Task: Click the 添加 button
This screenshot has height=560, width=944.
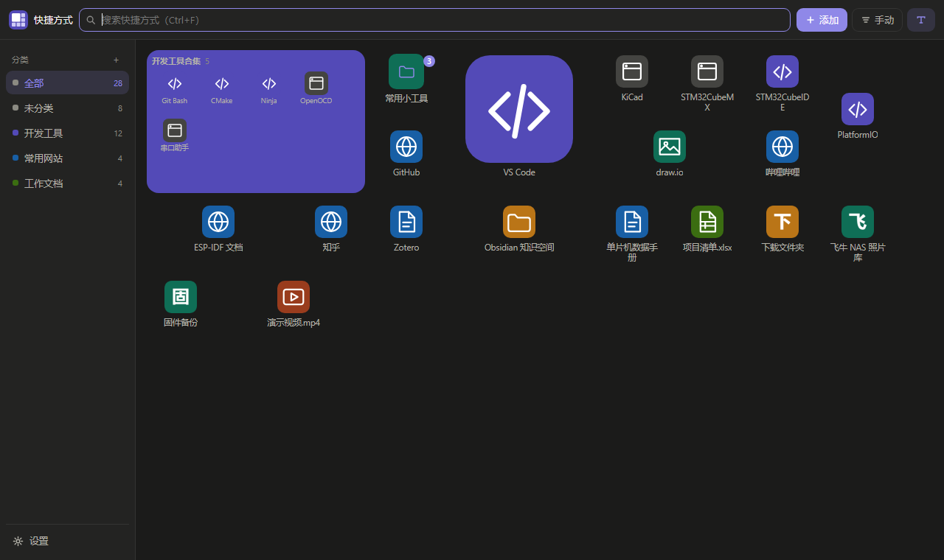Action: (x=822, y=20)
